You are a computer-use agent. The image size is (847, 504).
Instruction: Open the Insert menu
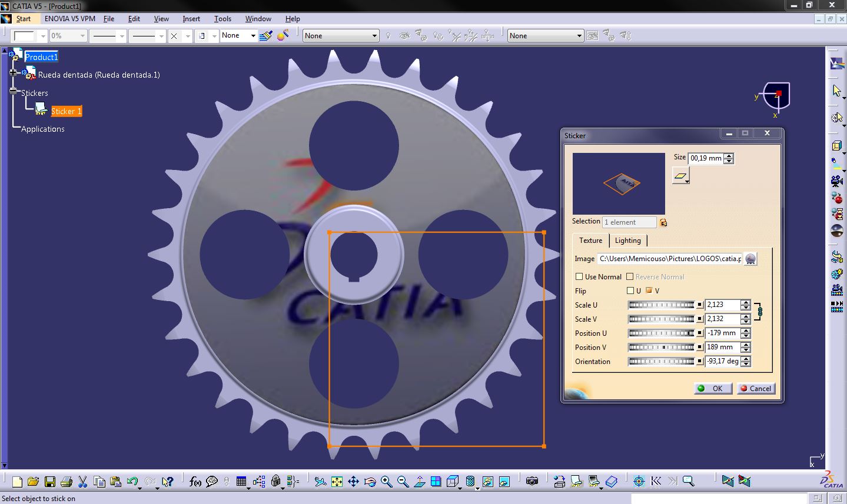pyautogui.click(x=191, y=19)
